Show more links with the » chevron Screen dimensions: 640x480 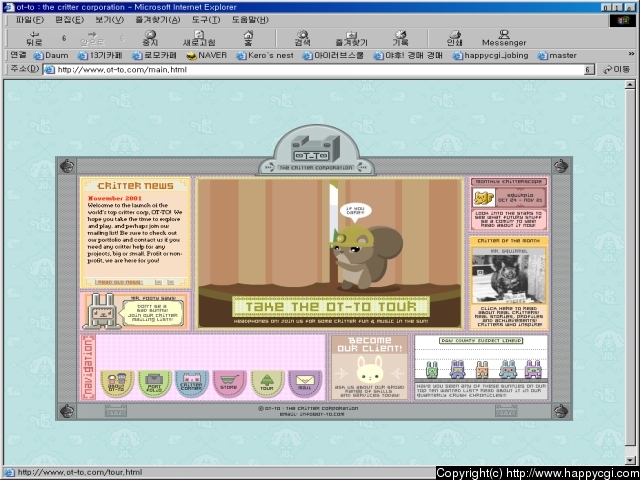click(x=631, y=54)
